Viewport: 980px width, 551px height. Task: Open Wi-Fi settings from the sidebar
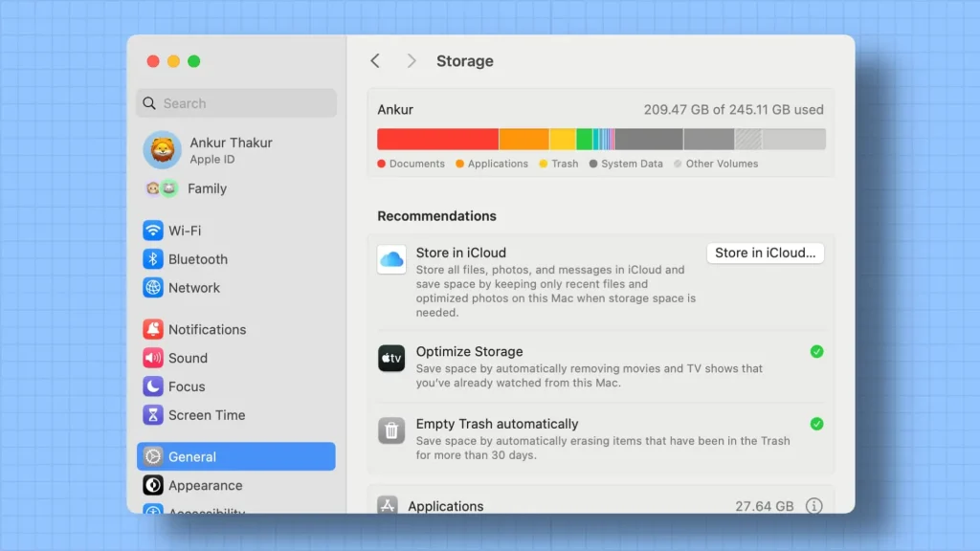tap(153, 231)
